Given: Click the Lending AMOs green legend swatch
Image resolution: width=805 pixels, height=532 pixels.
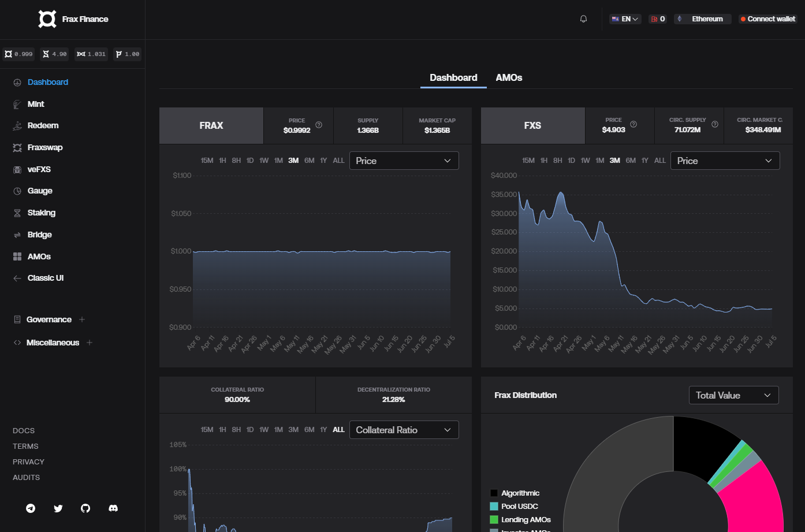Looking at the screenshot, I should (494, 520).
